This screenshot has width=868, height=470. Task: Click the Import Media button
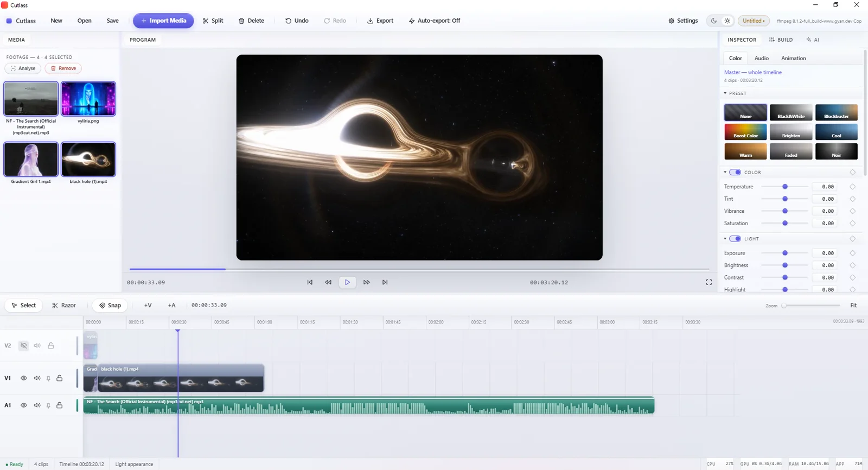pos(163,21)
